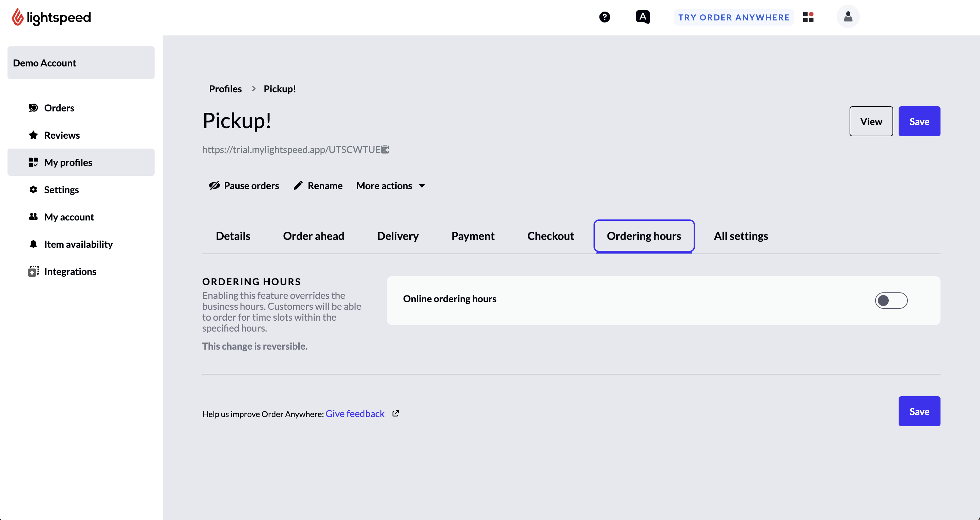Select the Ordering hours tab
Screen dimensions: 980x520
point(644,236)
